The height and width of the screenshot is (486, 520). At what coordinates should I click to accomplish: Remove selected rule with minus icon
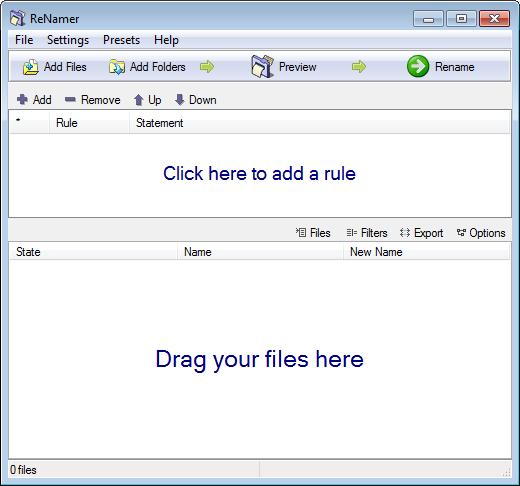click(x=70, y=99)
